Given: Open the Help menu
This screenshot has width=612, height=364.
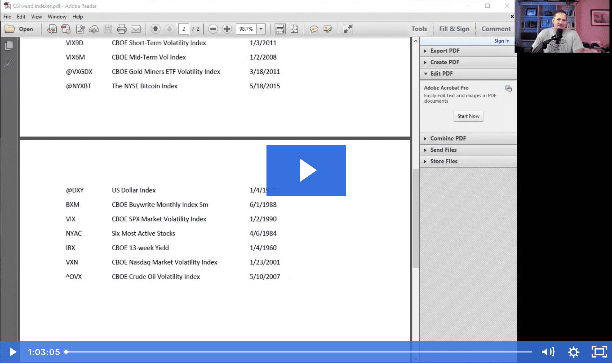Looking at the screenshot, I should (x=77, y=17).
